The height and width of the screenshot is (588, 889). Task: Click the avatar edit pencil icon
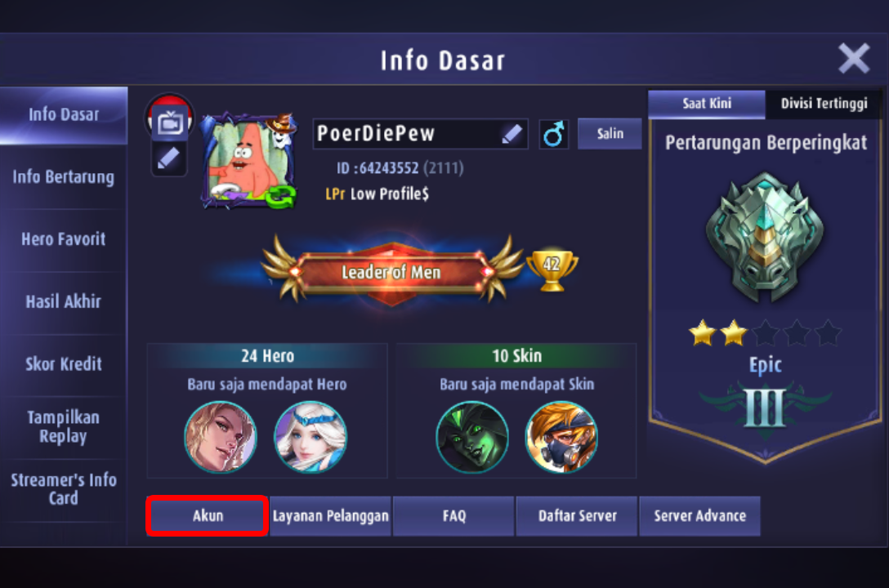[x=168, y=158]
